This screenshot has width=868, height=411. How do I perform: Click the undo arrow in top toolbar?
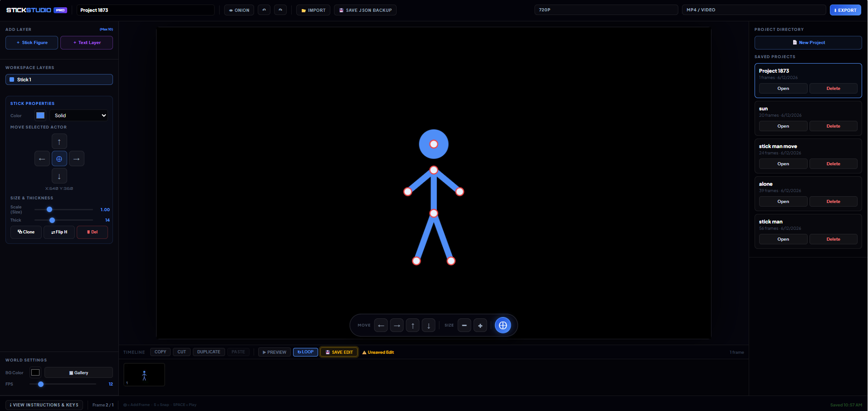tap(264, 10)
